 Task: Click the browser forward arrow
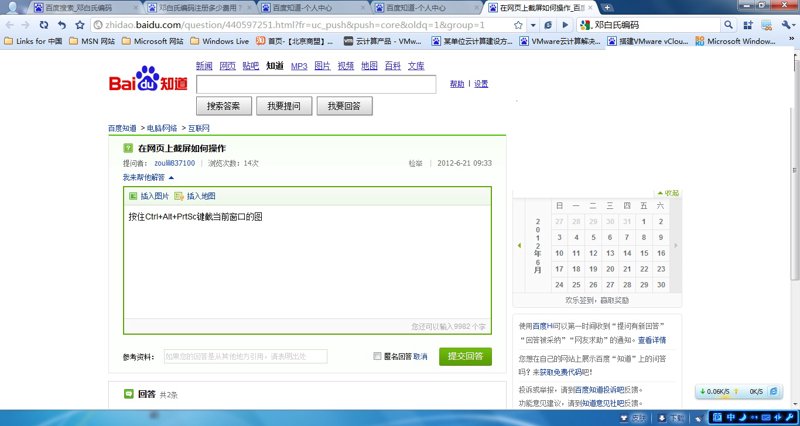pyautogui.click(x=26, y=24)
